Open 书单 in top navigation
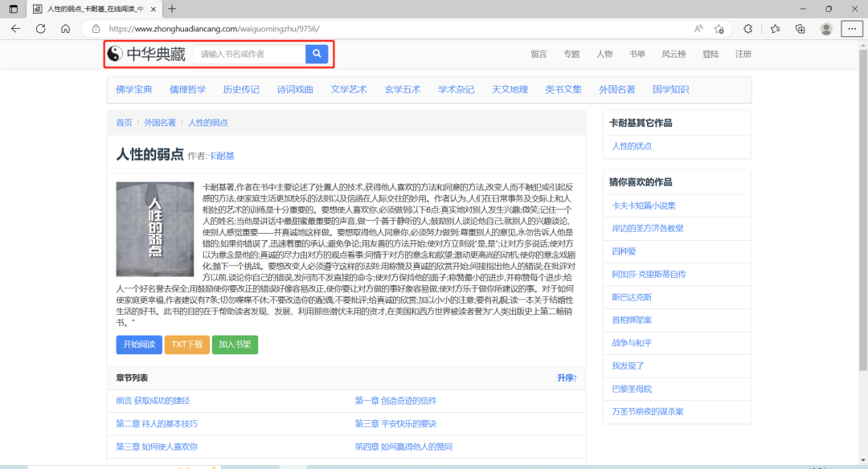868x469 pixels. pos(637,54)
